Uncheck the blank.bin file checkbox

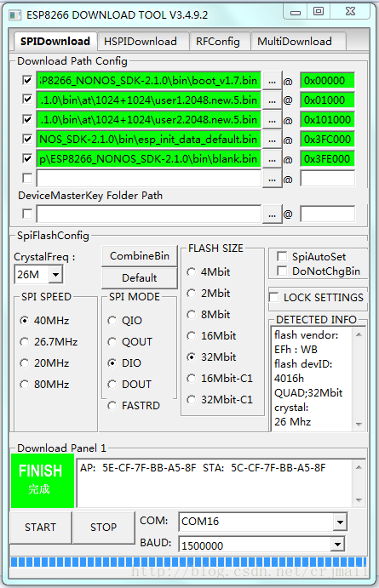[x=27, y=158]
